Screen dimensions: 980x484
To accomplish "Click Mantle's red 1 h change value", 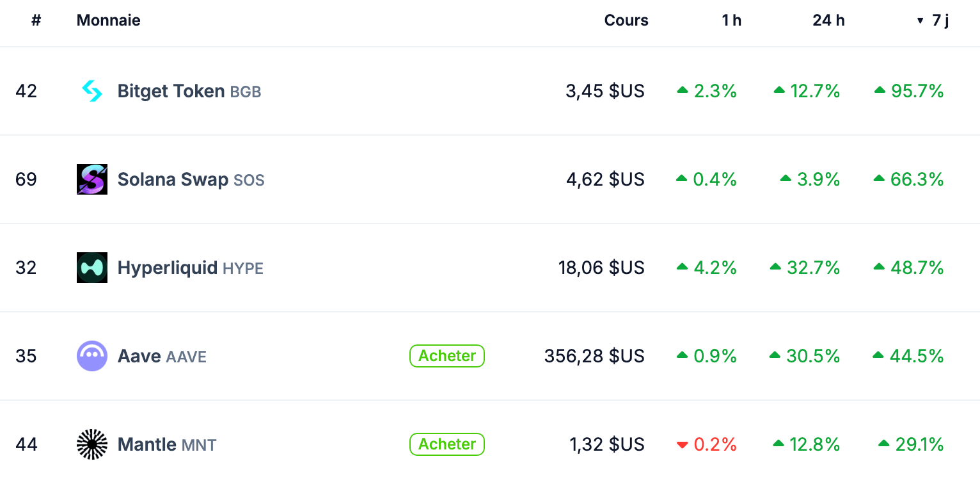I will tap(715, 444).
